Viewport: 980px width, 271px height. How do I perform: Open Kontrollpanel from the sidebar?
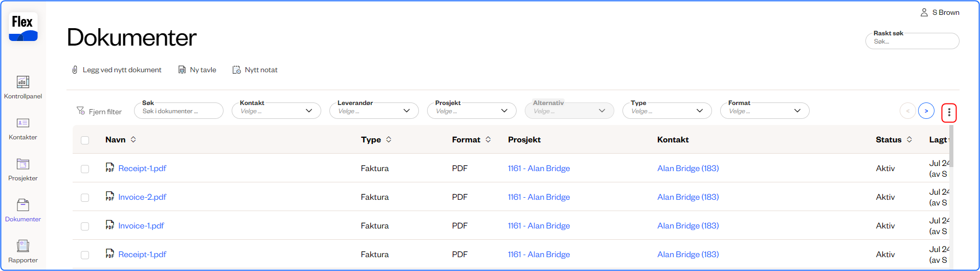click(23, 87)
